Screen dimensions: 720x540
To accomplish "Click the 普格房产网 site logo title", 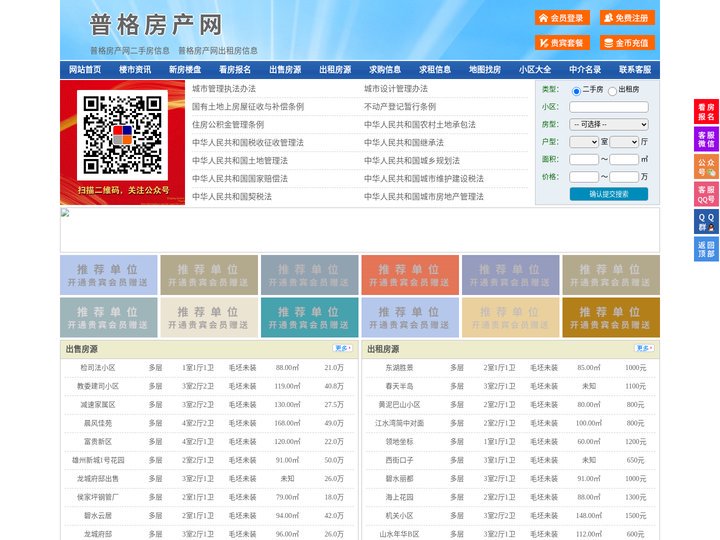I will 156,25.
